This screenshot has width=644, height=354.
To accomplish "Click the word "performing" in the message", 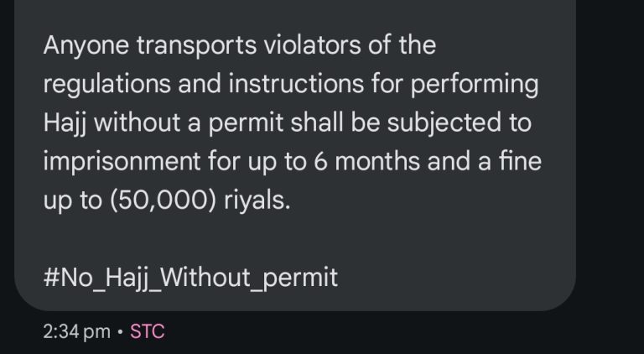I will tap(475, 85).
